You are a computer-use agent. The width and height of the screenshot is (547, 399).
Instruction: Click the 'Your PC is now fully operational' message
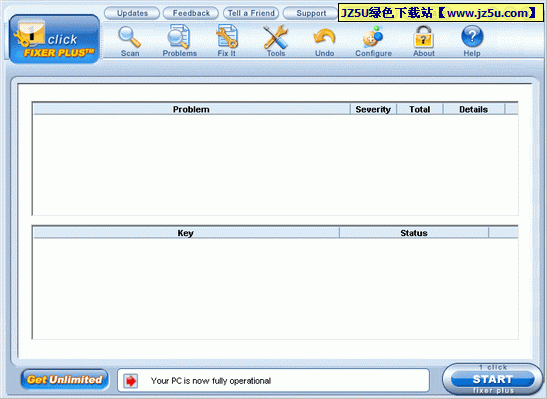[x=211, y=381]
